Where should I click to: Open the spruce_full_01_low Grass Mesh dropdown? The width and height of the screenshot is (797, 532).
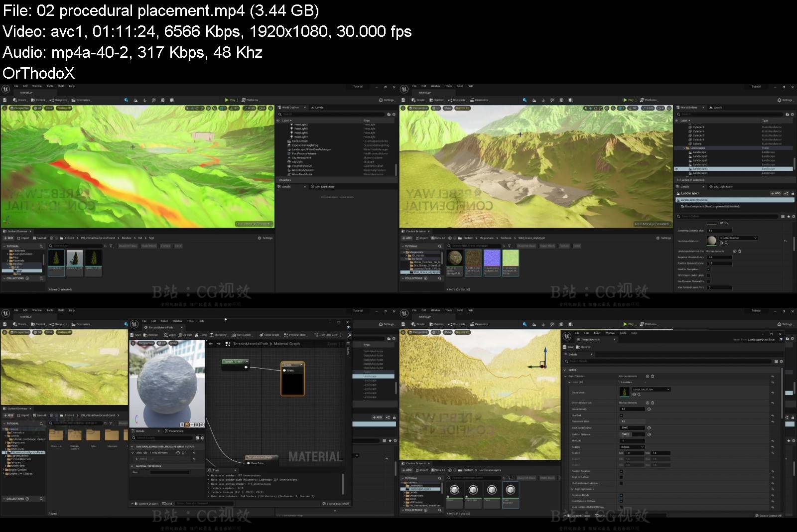coord(651,390)
